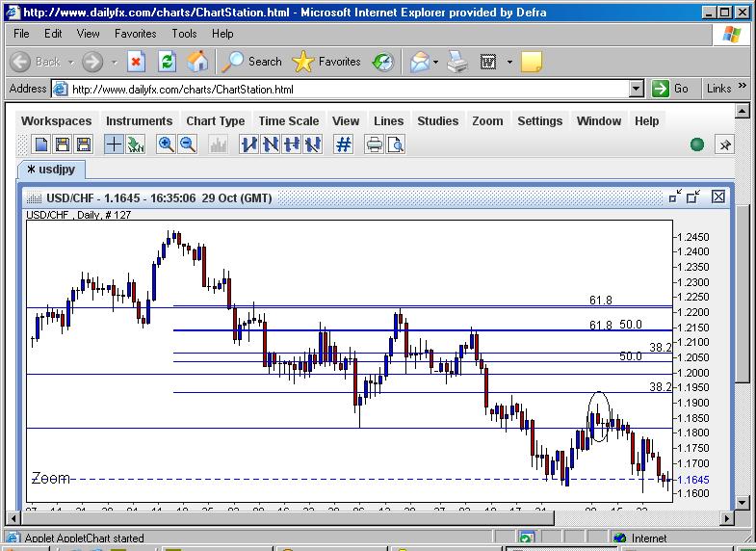
Task: Click the Favorites star button
Action: click(326, 62)
